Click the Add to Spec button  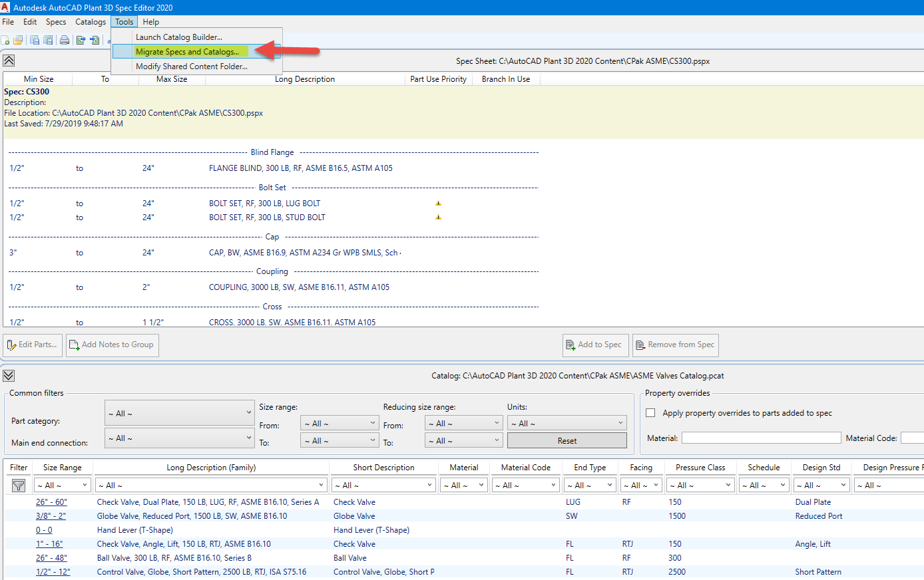coord(595,345)
